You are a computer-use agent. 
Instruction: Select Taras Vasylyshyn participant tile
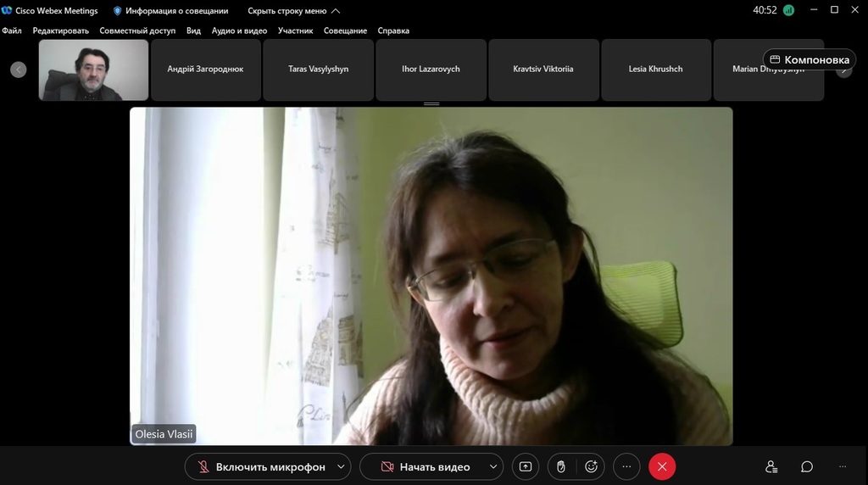pyautogui.click(x=319, y=70)
